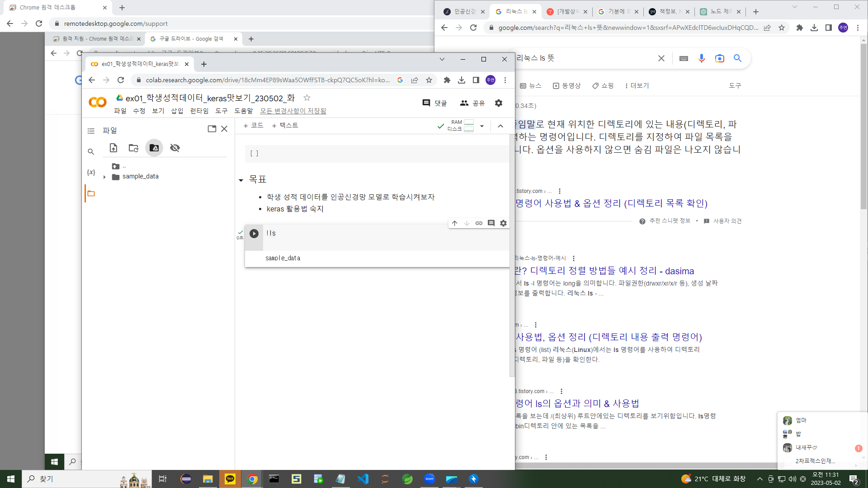The height and width of the screenshot is (488, 868).
Task: Click the 공유 share button
Action: click(x=472, y=103)
